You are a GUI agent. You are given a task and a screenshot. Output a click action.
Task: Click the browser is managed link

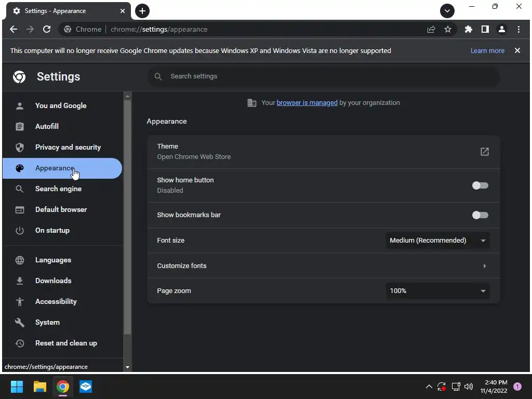click(307, 103)
